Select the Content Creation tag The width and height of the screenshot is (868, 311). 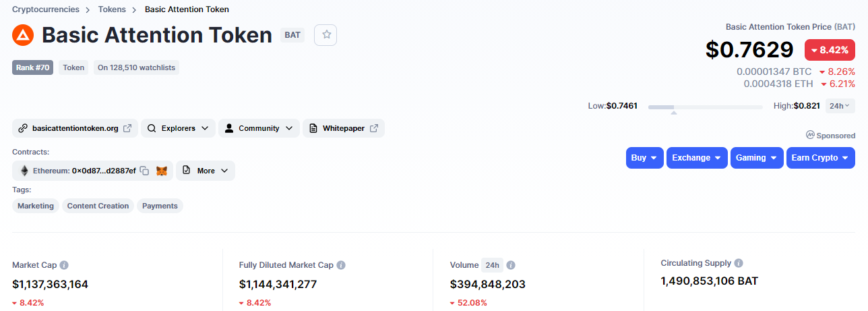98,206
